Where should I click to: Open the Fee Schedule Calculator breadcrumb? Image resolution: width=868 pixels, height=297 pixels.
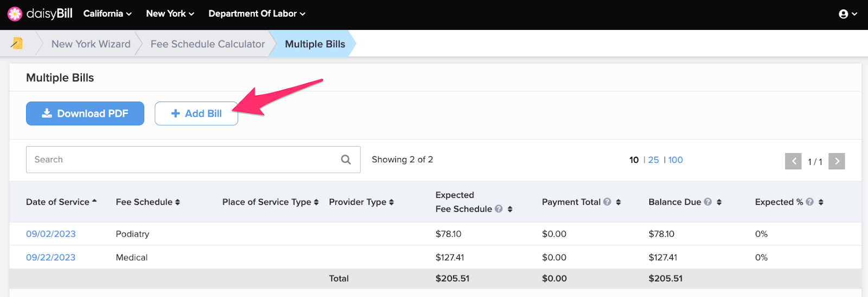click(x=208, y=44)
